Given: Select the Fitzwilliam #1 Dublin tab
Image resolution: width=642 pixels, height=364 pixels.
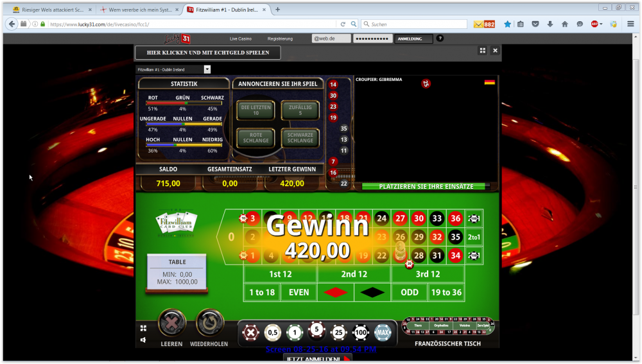Looking at the screenshot, I should (227, 10).
